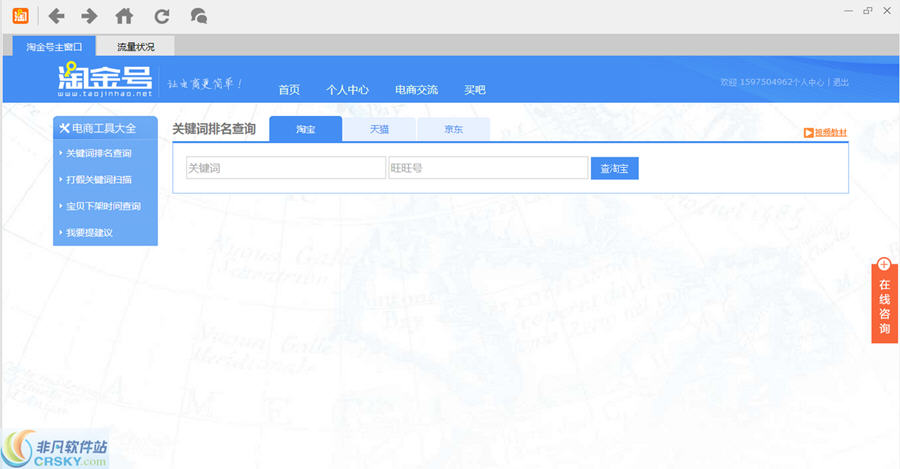Focus the 关键词 input field

286,168
